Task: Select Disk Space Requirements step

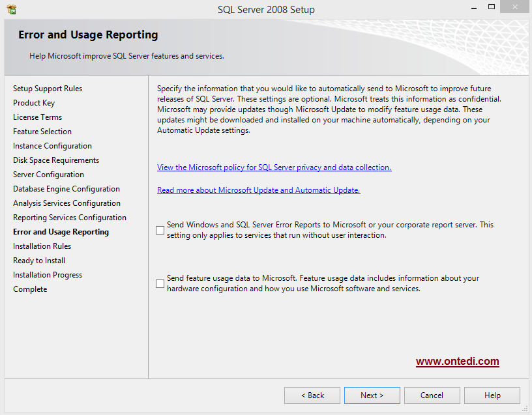Action: coord(56,160)
